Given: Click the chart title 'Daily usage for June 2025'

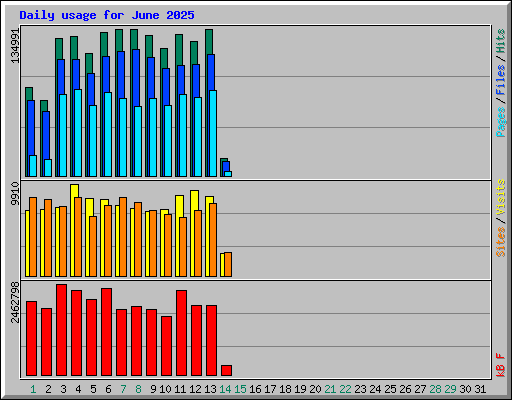Looking at the screenshot, I should click(x=107, y=15).
